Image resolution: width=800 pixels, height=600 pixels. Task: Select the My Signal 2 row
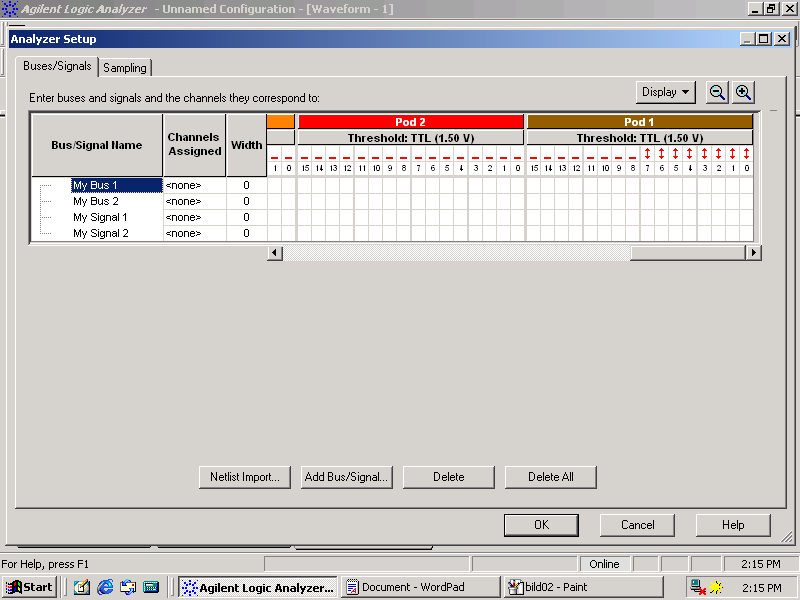coord(101,233)
